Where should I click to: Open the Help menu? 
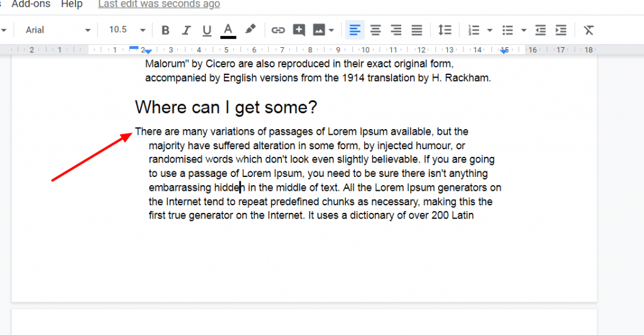pyautogui.click(x=72, y=4)
